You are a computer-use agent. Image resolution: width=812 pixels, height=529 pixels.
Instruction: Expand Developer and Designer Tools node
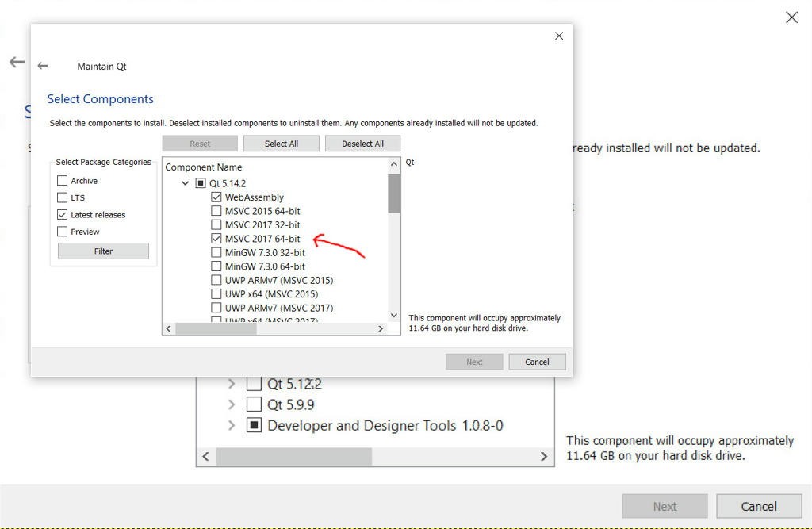(232, 425)
